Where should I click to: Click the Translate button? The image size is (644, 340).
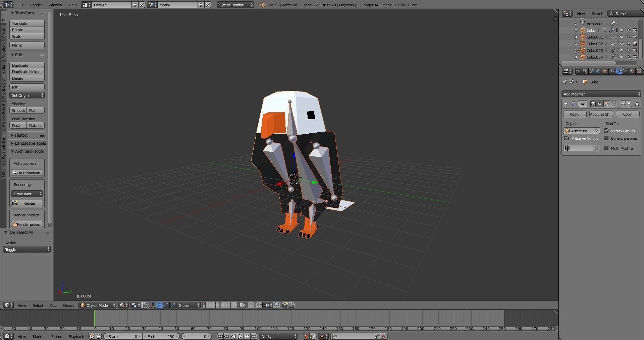(27, 23)
